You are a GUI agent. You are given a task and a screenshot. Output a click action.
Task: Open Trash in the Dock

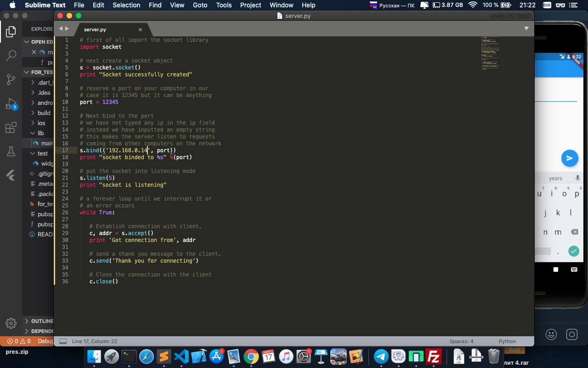[x=493, y=356]
